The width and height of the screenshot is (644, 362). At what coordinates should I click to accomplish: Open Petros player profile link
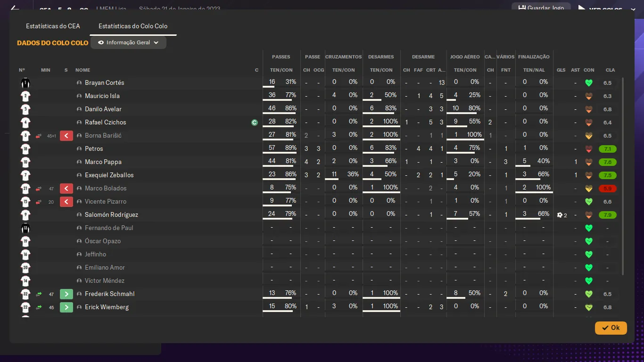tap(94, 149)
